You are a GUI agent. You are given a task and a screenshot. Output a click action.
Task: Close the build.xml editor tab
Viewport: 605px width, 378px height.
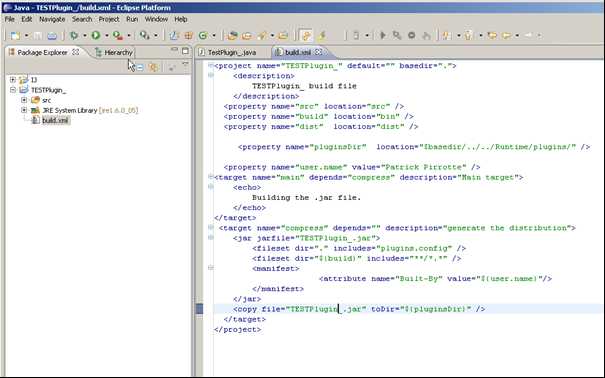click(x=318, y=52)
